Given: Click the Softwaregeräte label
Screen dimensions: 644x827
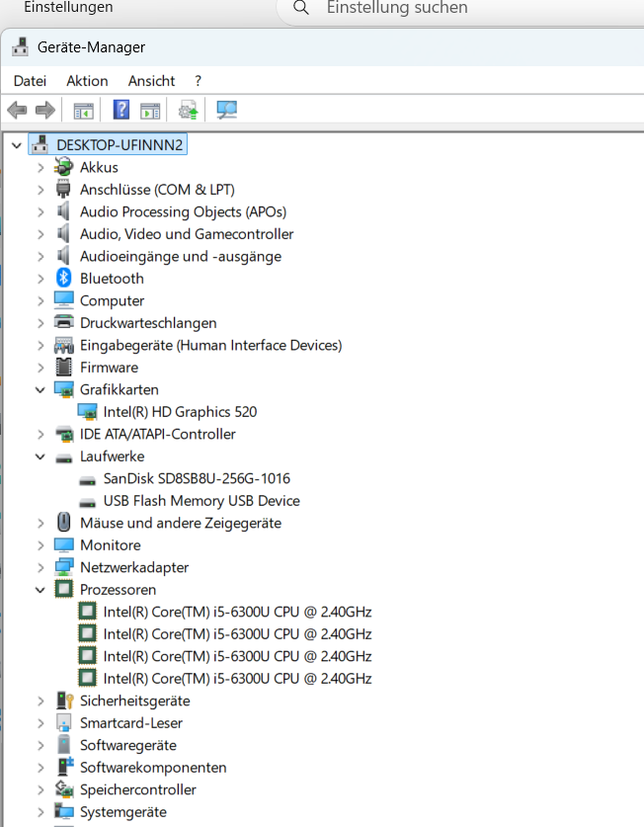Looking at the screenshot, I should pos(128,745).
